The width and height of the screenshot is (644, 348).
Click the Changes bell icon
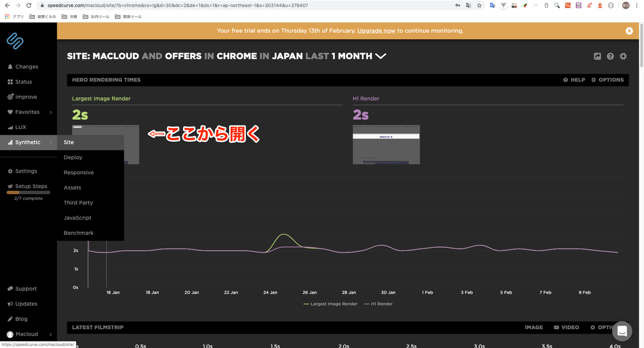tap(10, 67)
